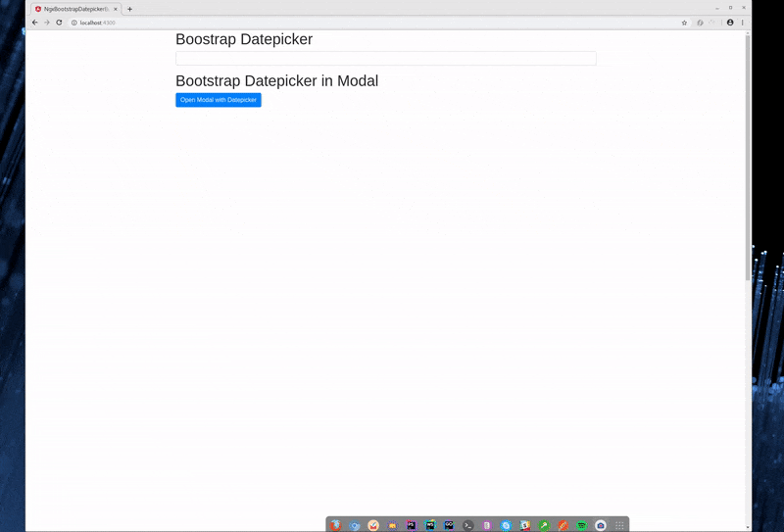Click Open Modal with Datepicker button
The image size is (784, 532).
pyautogui.click(x=218, y=100)
